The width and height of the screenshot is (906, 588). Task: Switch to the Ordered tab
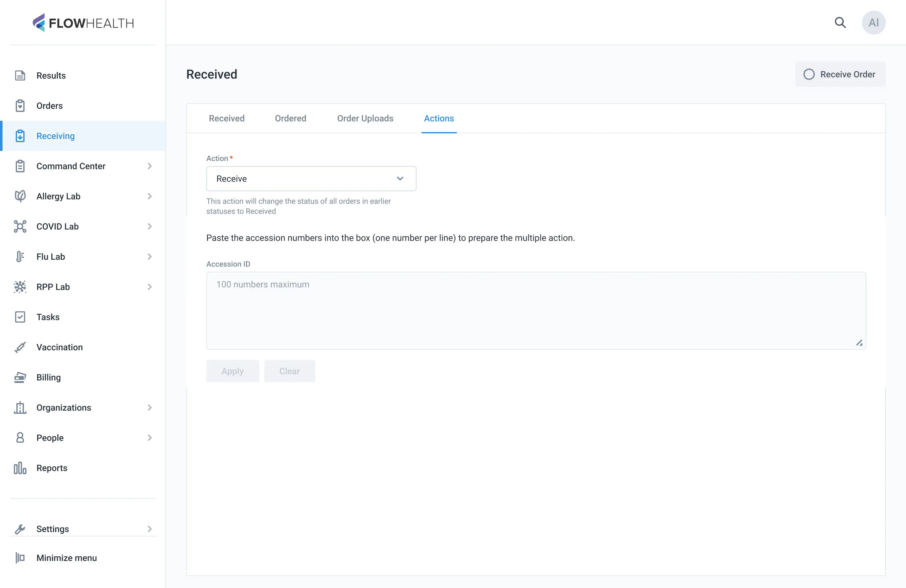[290, 118]
